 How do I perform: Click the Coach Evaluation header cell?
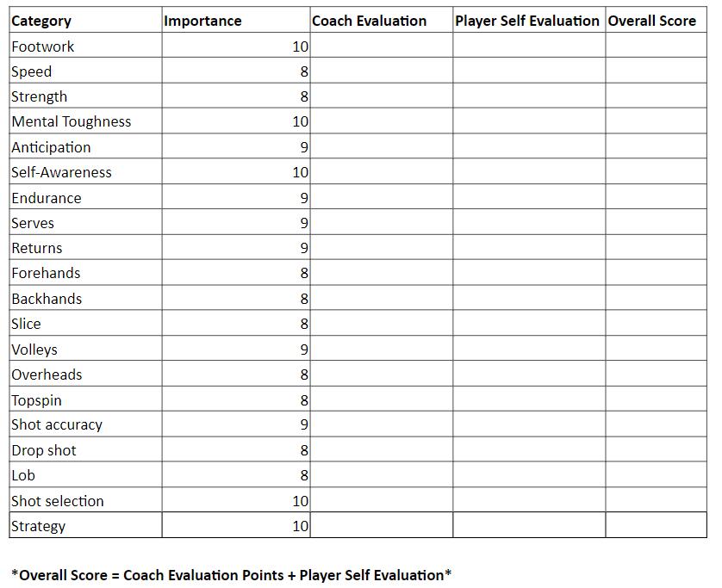(381, 21)
